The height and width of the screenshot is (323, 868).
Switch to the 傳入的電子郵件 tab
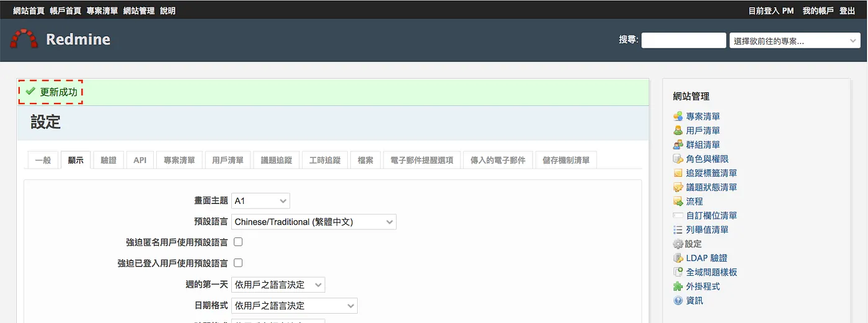498,160
